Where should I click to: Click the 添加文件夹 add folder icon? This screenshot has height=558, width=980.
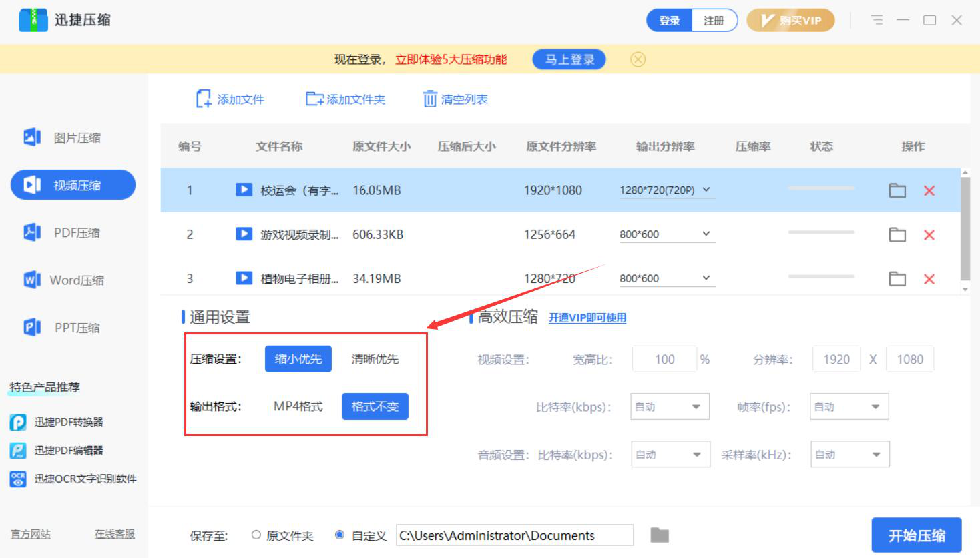pyautogui.click(x=314, y=99)
